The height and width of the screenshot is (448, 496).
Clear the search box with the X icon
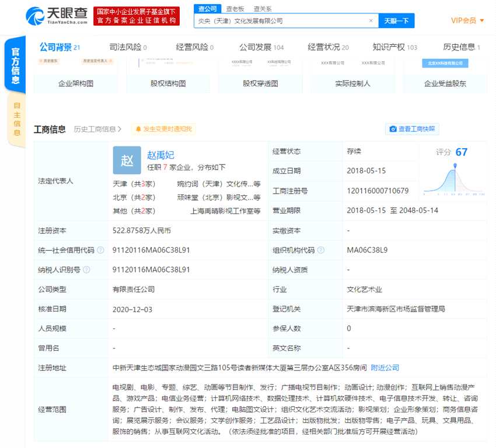pos(371,21)
